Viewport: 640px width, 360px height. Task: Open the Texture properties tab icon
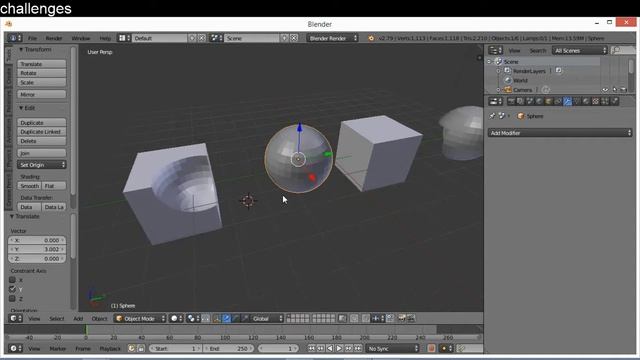(596, 101)
